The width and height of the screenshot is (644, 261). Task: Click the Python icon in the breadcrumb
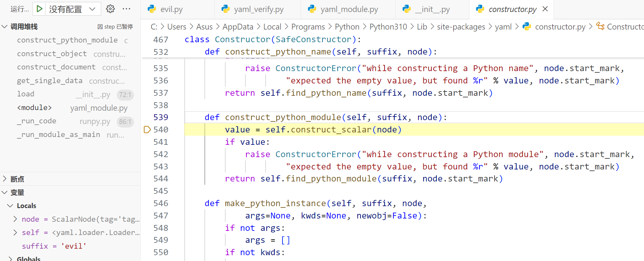point(527,26)
